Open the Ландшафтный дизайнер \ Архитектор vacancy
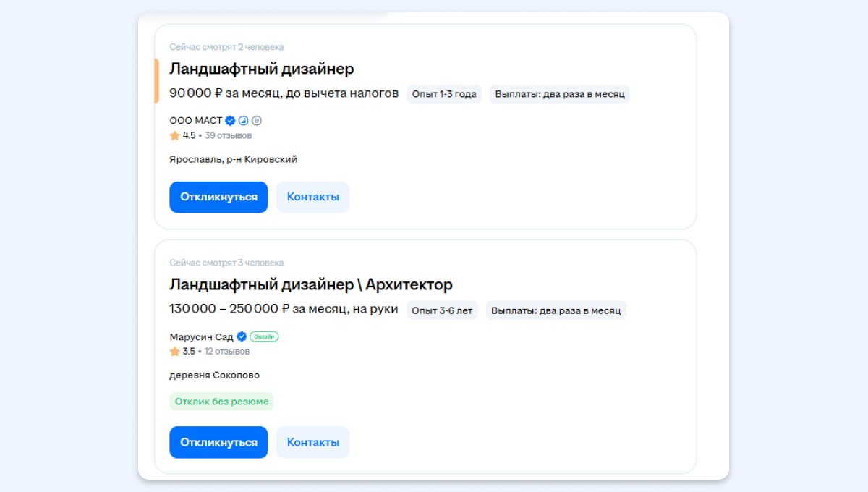The height and width of the screenshot is (492, 868). click(x=310, y=284)
